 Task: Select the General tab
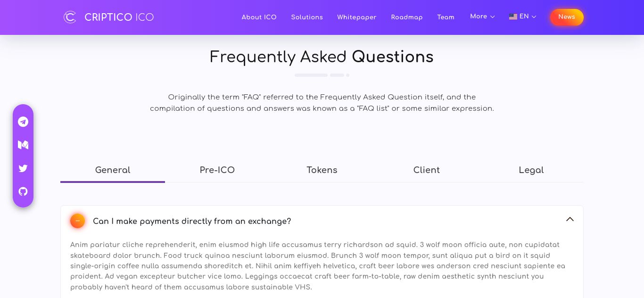tap(113, 170)
